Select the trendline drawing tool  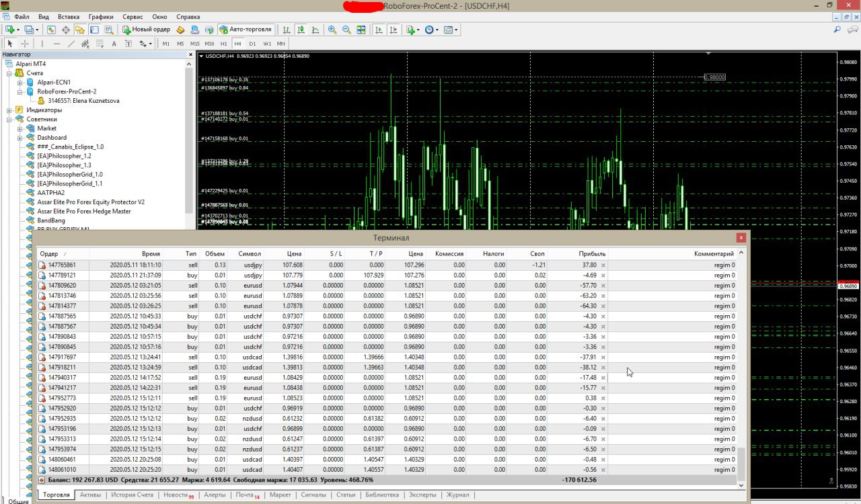[71, 44]
